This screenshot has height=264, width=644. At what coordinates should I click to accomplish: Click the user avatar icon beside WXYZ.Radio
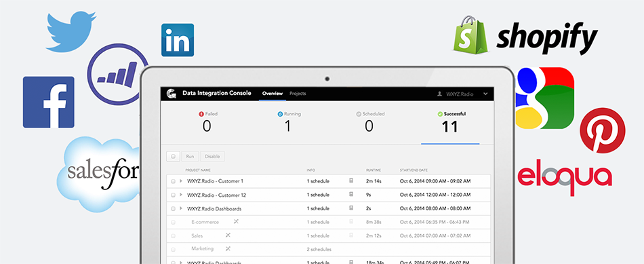click(x=440, y=94)
